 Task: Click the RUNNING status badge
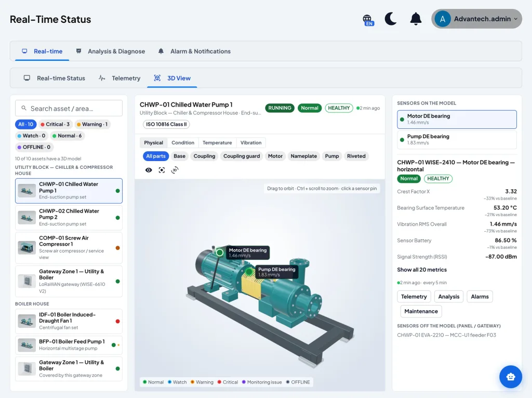pyautogui.click(x=280, y=108)
